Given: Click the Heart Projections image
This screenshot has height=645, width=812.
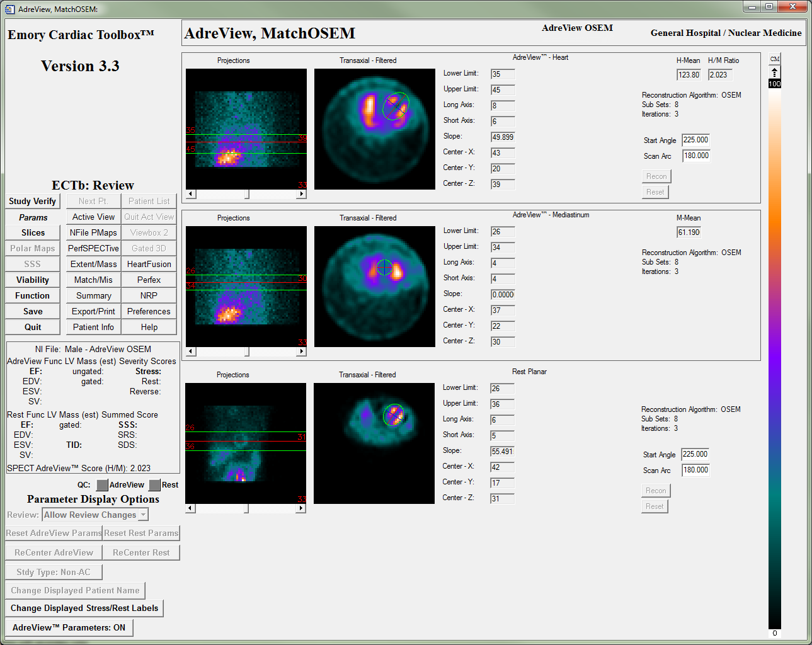Looking at the screenshot, I should pyautogui.click(x=246, y=129).
